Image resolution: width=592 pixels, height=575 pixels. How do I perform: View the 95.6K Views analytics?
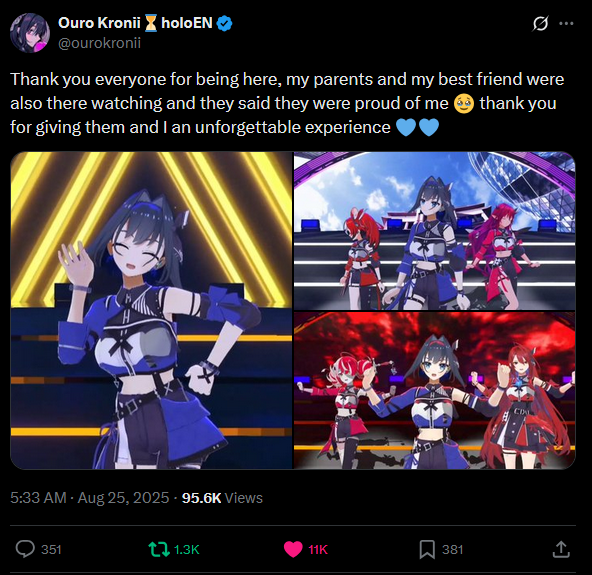(222, 498)
